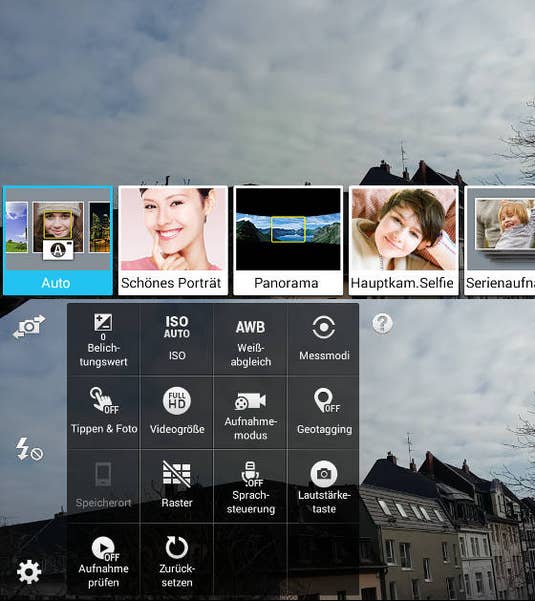Screen dimensions: 535x601
Task: Open Videogröße Full HD size options
Action: 177,413
